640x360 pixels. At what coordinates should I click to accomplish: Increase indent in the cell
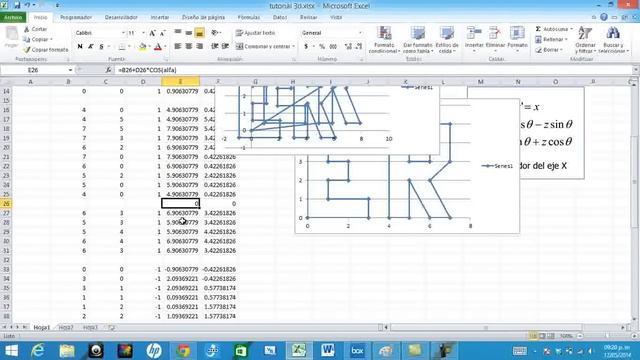(x=225, y=47)
